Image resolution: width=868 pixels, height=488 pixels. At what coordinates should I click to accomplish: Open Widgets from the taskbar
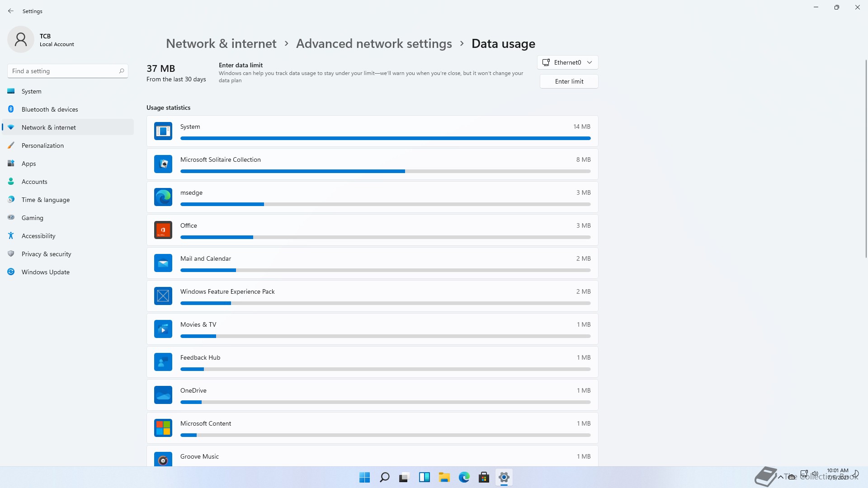pyautogui.click(x=424, y=477)
